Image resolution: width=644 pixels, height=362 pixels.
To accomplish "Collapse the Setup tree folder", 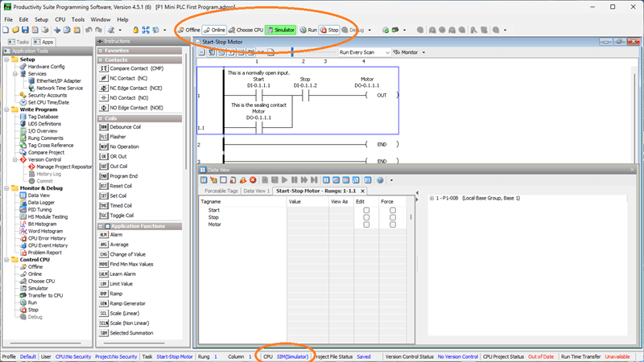I will point(7,60).
